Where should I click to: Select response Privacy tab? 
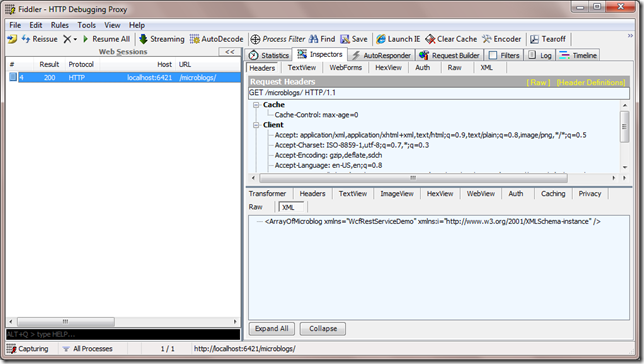[x=590, y=194]
